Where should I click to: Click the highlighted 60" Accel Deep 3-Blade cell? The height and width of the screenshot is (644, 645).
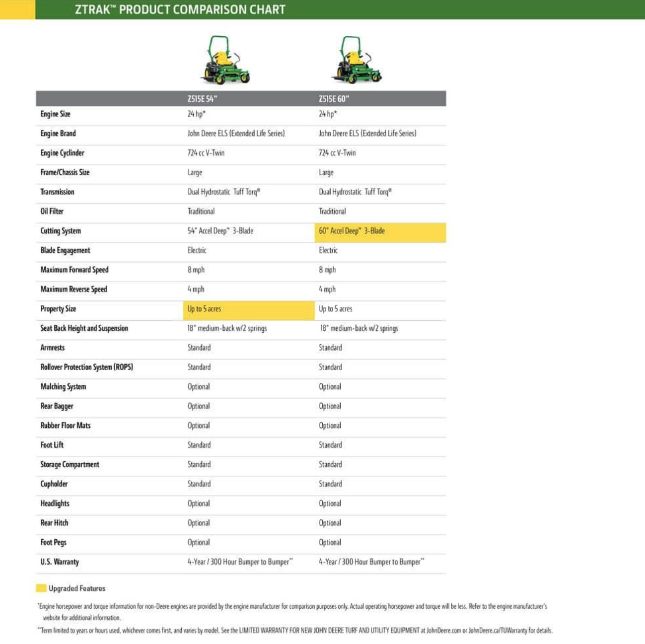[x=380, y=231]
